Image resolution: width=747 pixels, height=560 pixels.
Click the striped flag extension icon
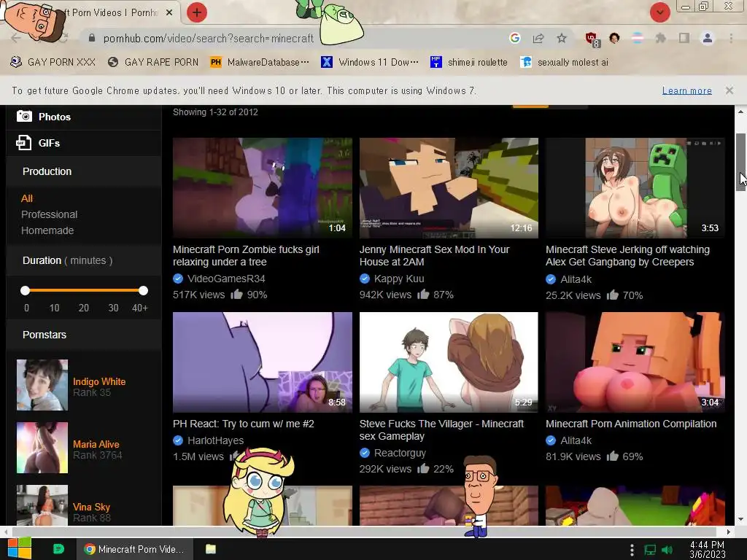(638, 38)
